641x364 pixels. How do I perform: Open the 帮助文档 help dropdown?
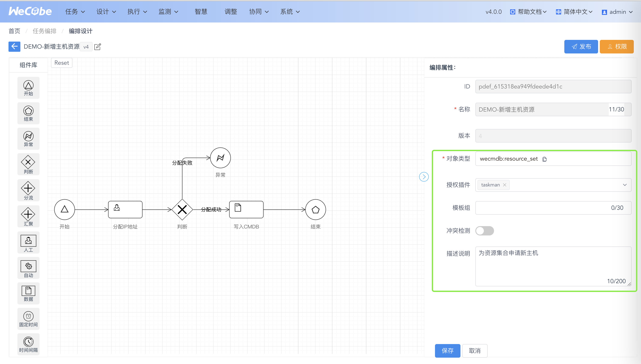click(528, 12)
